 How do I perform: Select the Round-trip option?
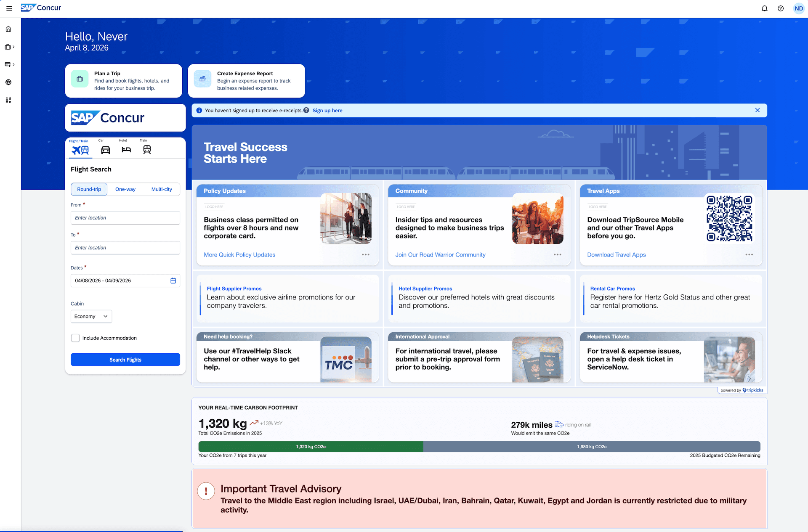(x=89, y=189)
